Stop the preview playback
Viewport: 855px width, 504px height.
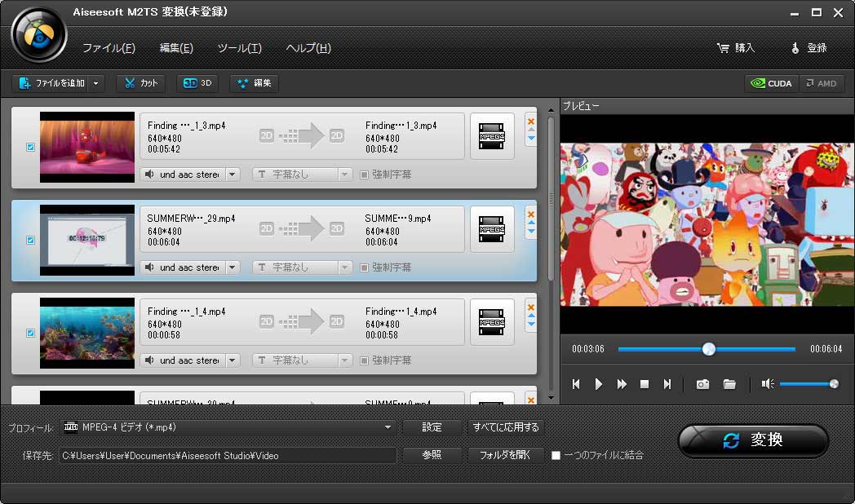pyautogui.click(x=645, y=384)
